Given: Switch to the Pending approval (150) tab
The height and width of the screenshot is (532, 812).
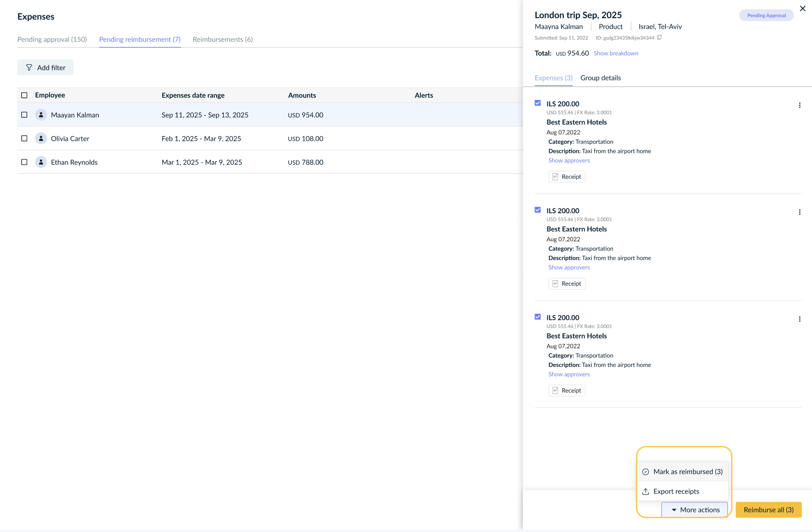Looking at the screenshot, I should (52, 39).
